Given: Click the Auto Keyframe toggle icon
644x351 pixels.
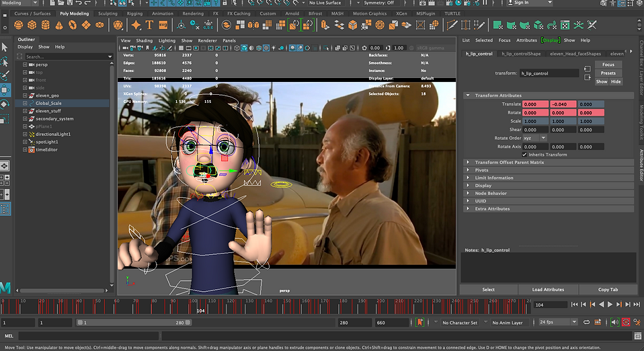Looking at the screenshot, I should 626,322.
